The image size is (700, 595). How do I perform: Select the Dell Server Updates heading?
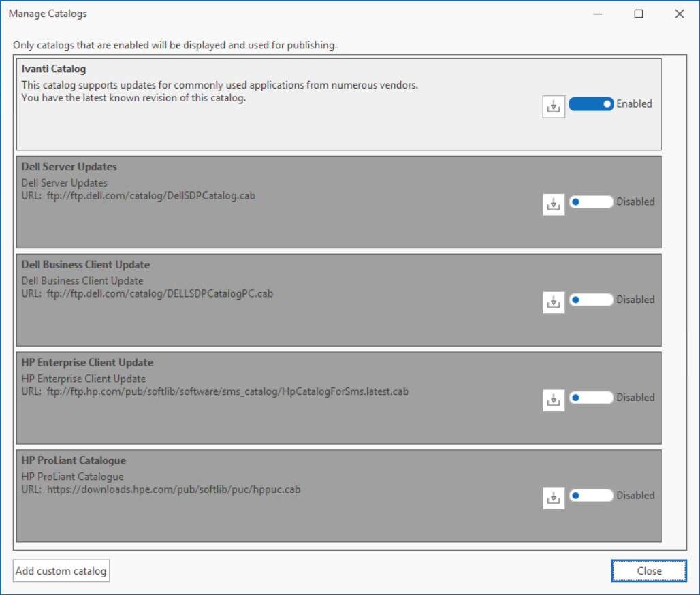pos(69,167)
